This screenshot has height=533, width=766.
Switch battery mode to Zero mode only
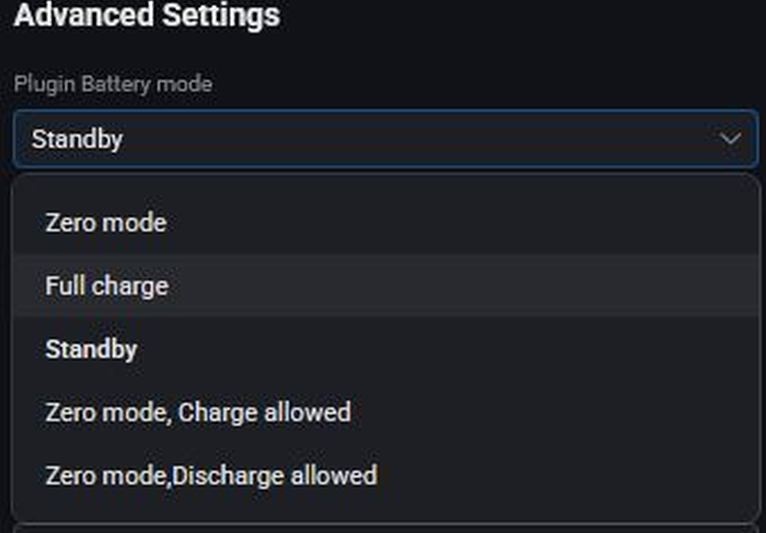click(106, 222)
